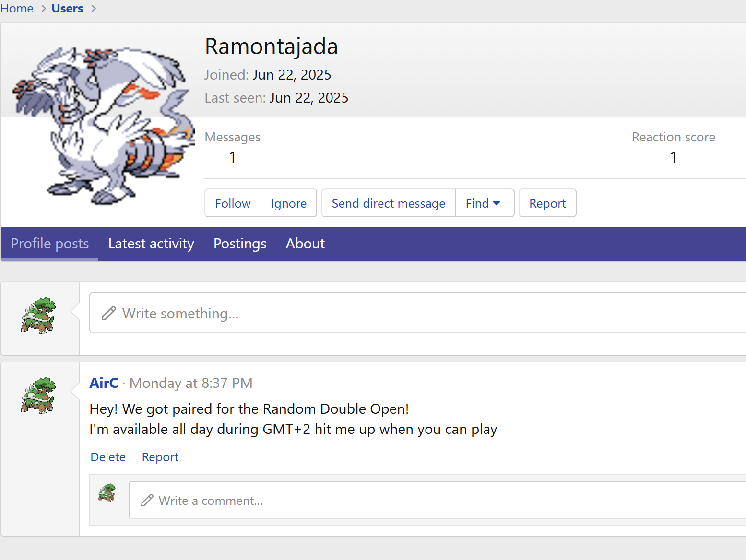The height and width of the screenshot is (560, 746).
Task: Open AirC's username link
Action: pos(104,383)
